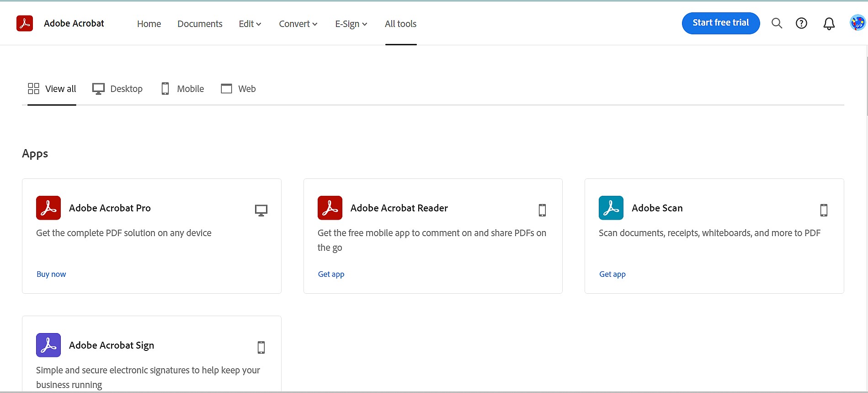Click mobile device icon on Acrobat Reader card
Image resolution: width=868 pixels, height=393 pixels.
[x=542, y=210]
